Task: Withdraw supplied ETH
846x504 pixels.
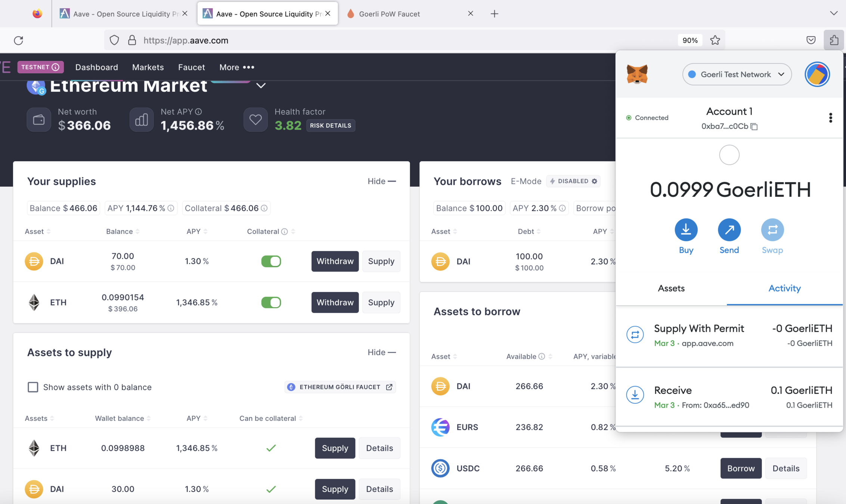Action: click(335, 302)
